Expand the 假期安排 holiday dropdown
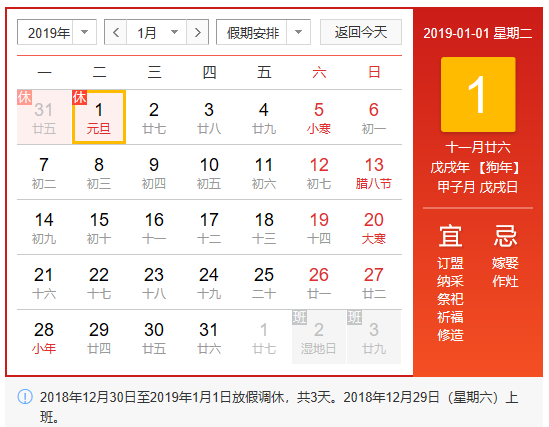 tap(263, 33)
